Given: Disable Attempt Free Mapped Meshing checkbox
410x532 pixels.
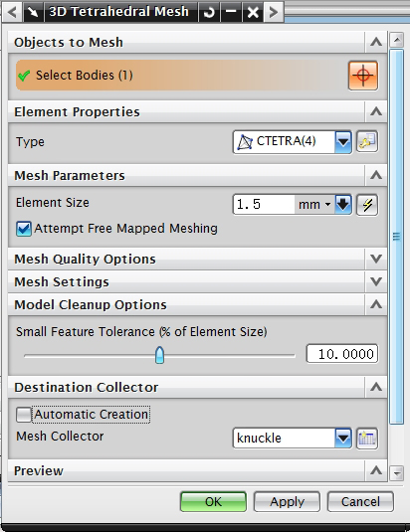Looking at the screenshot, I should (24, 229).
